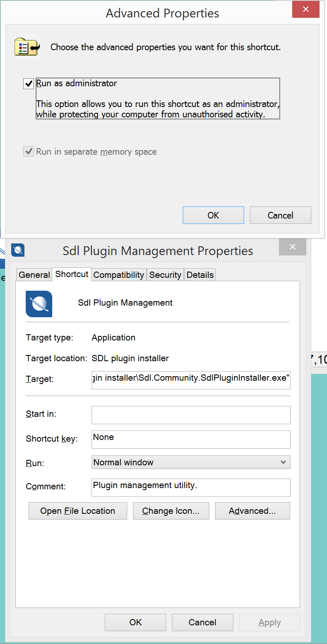
Task: Open the Run window mode dropdown
Action: point(191,462)
